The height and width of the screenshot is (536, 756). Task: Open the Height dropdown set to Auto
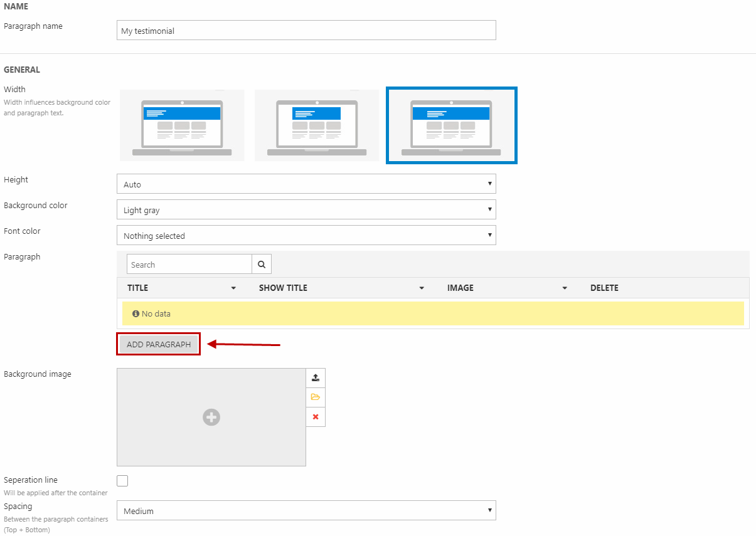tap(306, 184)
